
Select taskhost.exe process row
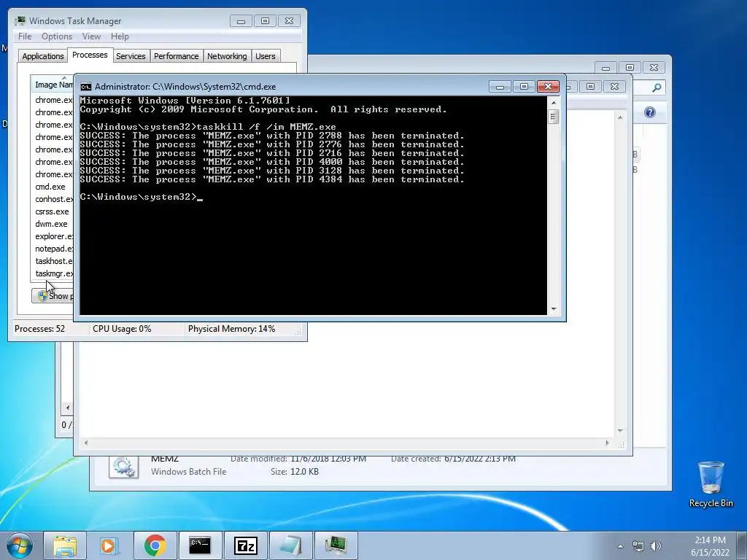click(x=53, y=261)
